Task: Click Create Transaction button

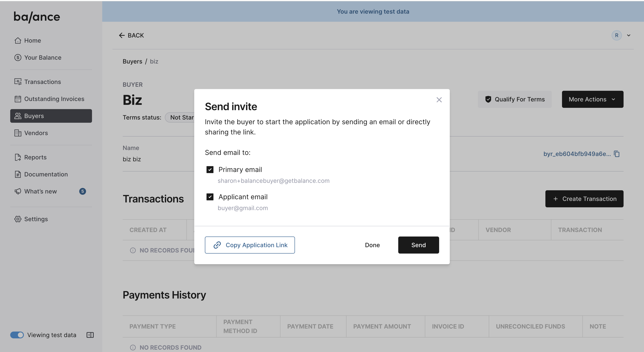Action: [x=584, y=199]
